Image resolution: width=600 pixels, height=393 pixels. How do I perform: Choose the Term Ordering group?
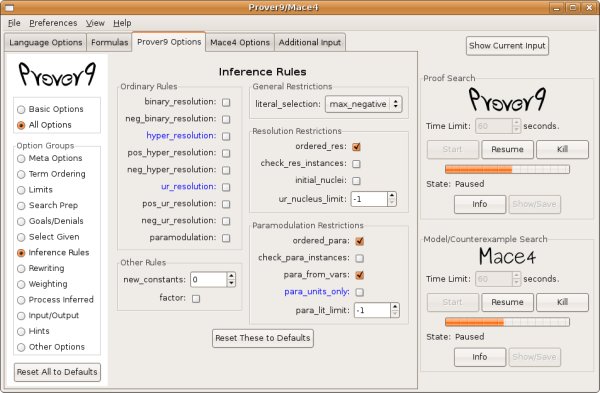coord(21,174)
